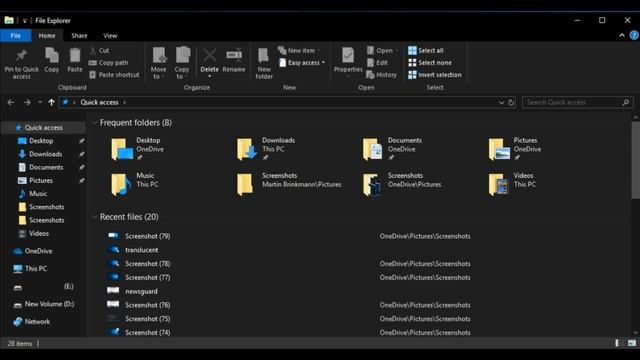Unpin Desktop via sidebar pin icon
This screenshot has height=360, width=640.
[82, 141]
